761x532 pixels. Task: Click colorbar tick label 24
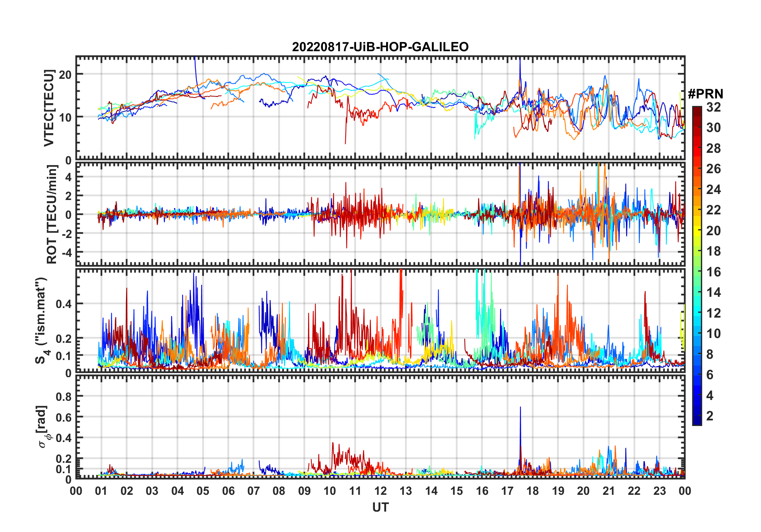[713, 189]
